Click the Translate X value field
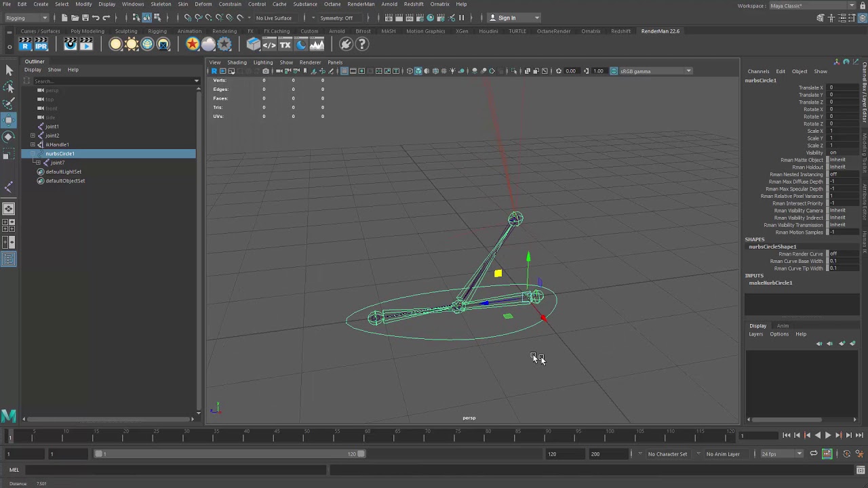Viewport: 868px width, 488px height. pos(844,87)
